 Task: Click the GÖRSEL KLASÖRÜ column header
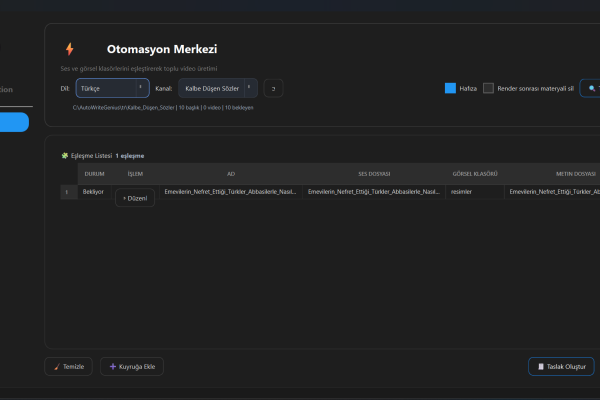pos(474,173)
